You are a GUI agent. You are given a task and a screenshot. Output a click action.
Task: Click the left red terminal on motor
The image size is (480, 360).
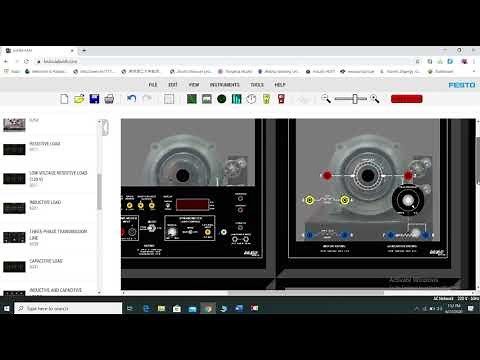click(x=327, y=175)
